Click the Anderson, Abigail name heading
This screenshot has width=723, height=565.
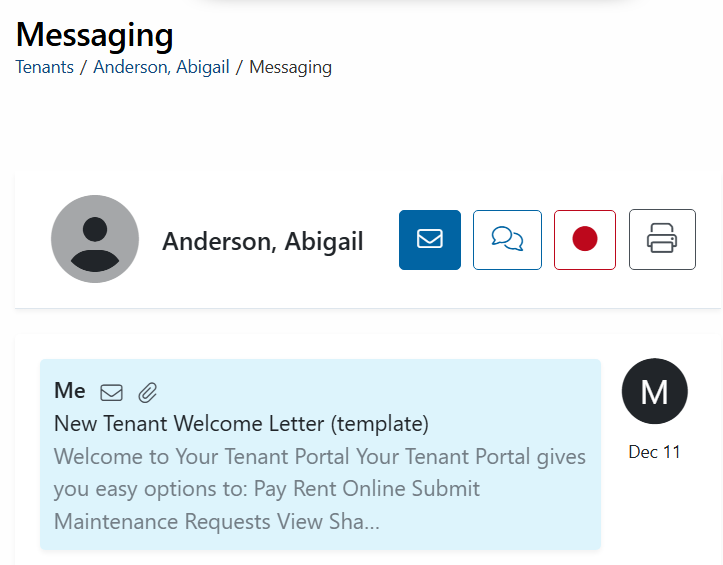point(263,241)
